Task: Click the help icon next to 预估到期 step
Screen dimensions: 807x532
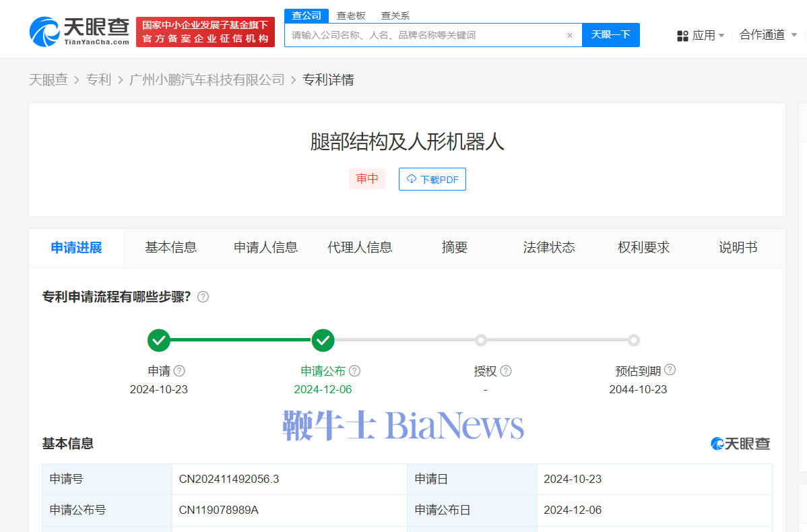Action: coord(670,370)
